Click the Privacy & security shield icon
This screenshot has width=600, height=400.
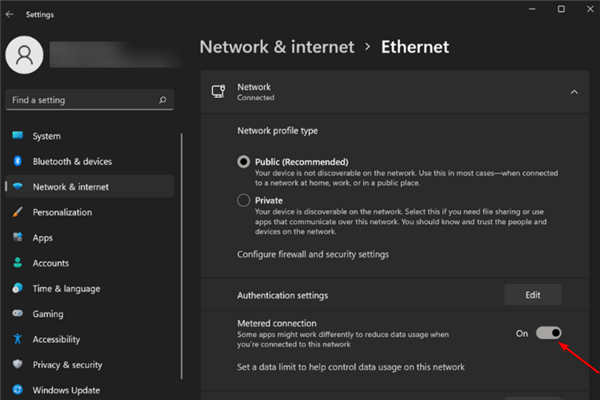[17, 365]
